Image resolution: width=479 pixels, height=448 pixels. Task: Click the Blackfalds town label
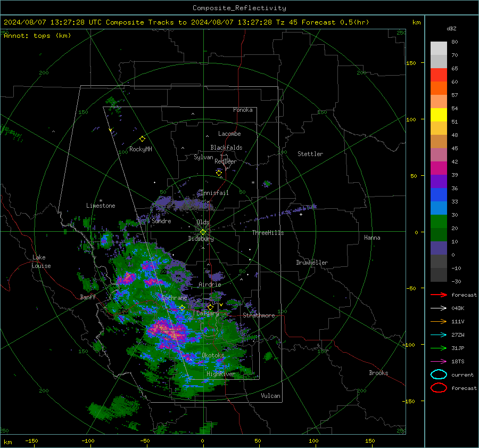click(x=226, y=148)
